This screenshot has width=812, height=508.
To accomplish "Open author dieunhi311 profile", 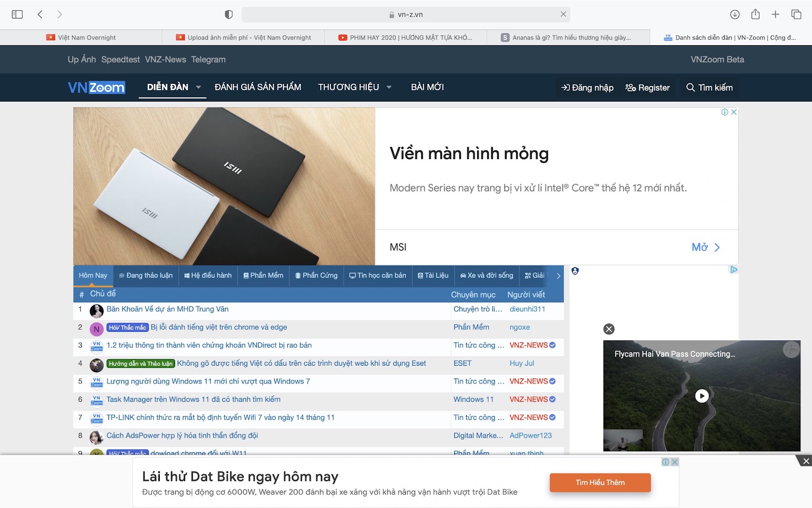I will click(527, 309).
